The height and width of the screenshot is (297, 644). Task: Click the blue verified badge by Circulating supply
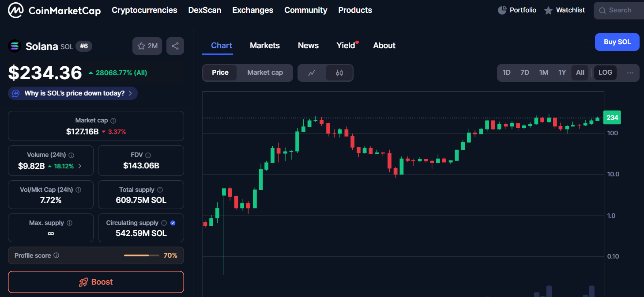[173, 223]
